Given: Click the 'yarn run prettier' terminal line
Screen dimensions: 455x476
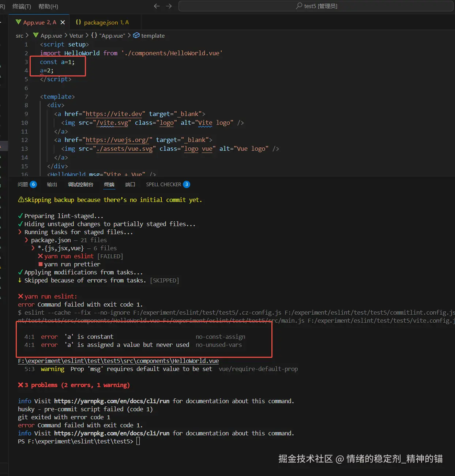Looking at the screenshot, I should [x=69, y=264].
